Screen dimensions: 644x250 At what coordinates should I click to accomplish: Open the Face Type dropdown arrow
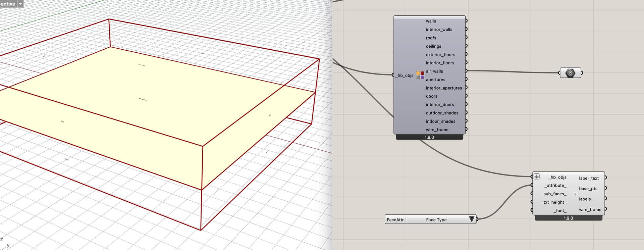pyautogui.click(x=472, y=219)
